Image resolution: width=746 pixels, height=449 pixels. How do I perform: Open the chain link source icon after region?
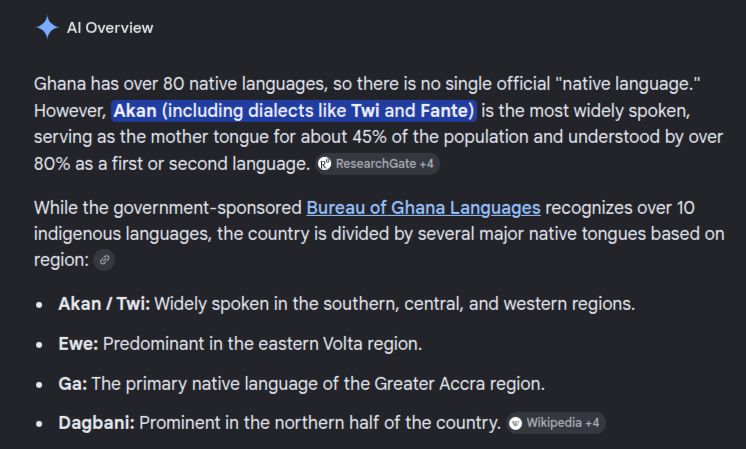[104, 260]
